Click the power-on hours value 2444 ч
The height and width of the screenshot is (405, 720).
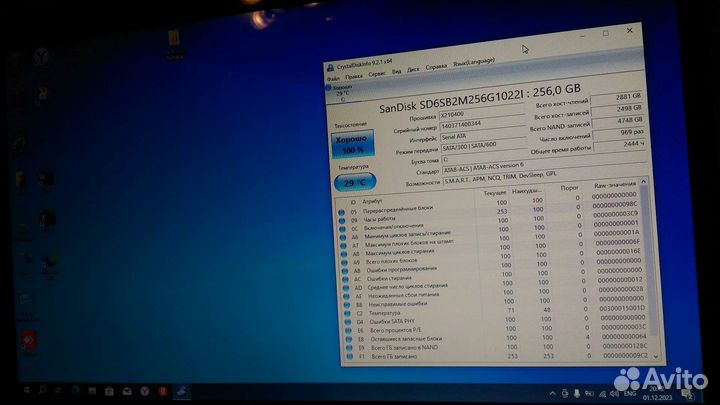click(x=621, y=145)
